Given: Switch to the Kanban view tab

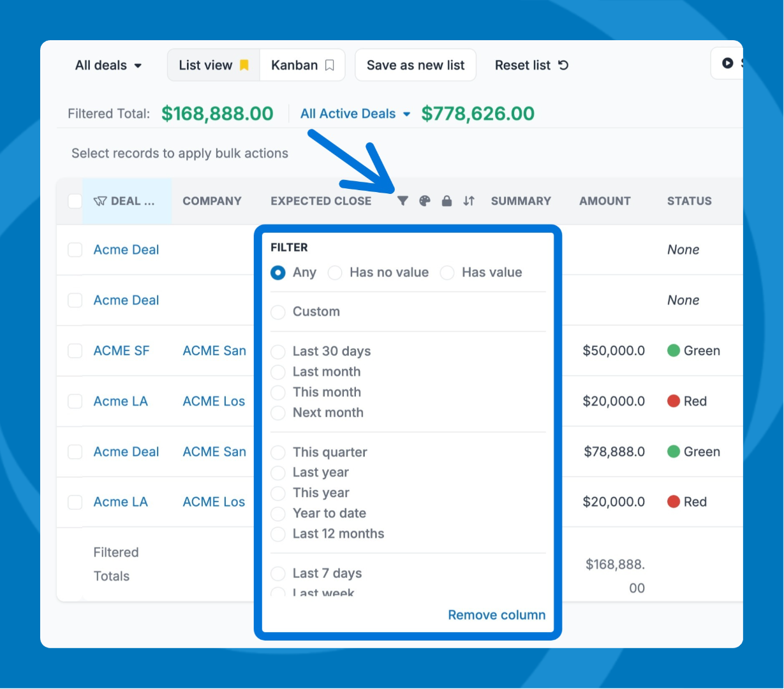Looking at the screenshot, I should click(x=295, y=65).
